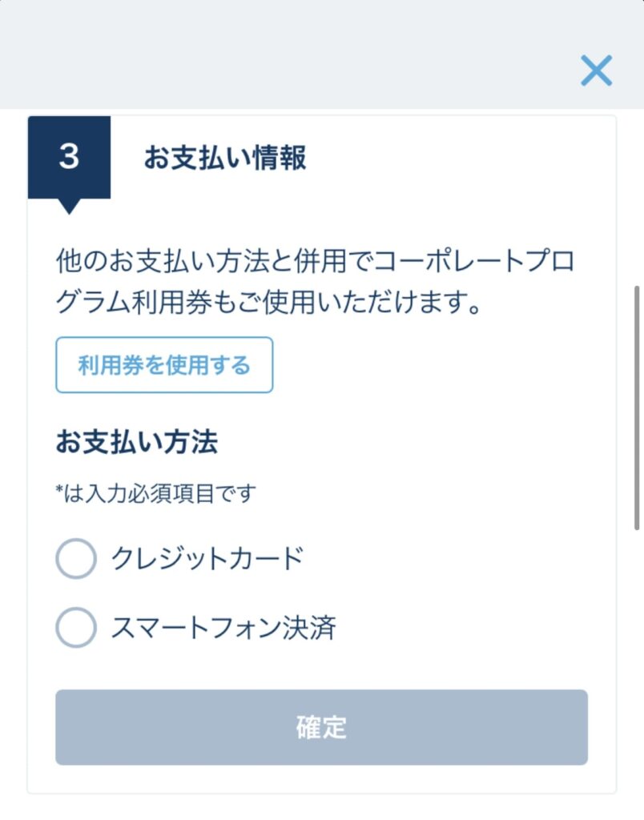
Task: Select the スマートフォン決済 radio button
Action: (76, 628)
